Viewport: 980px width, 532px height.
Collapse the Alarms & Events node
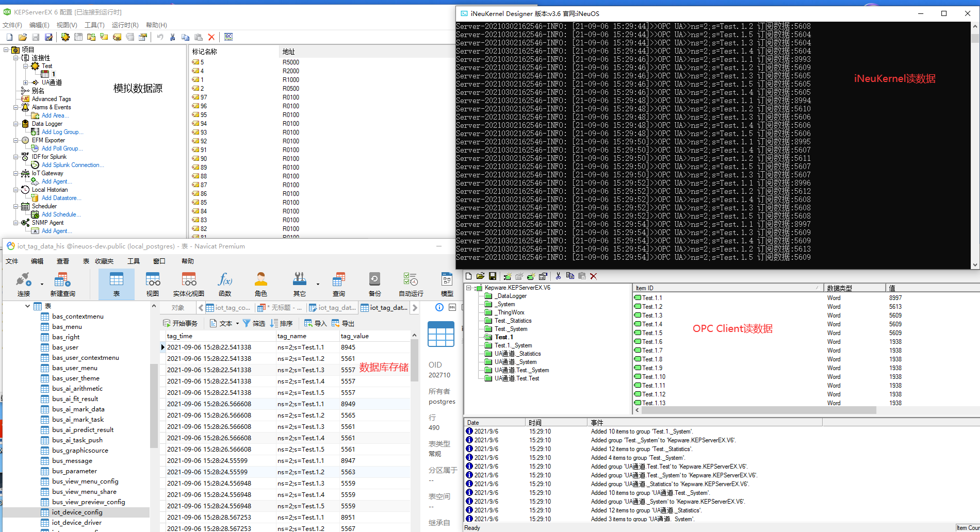click(x=16, y=107)
